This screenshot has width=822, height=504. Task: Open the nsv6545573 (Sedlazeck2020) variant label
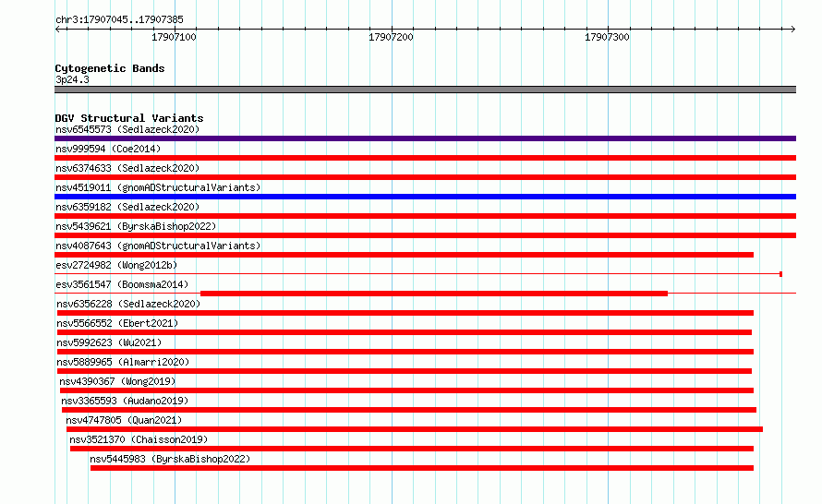[127, 129]
